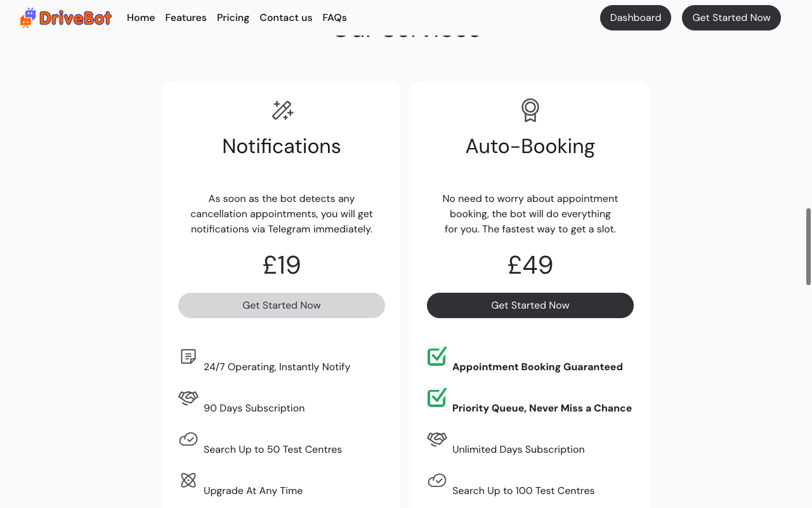Viewport: 812px width, 508px height.
Task: Click Get Started Now under £49 plan
Action: click(x=530, y=305)
